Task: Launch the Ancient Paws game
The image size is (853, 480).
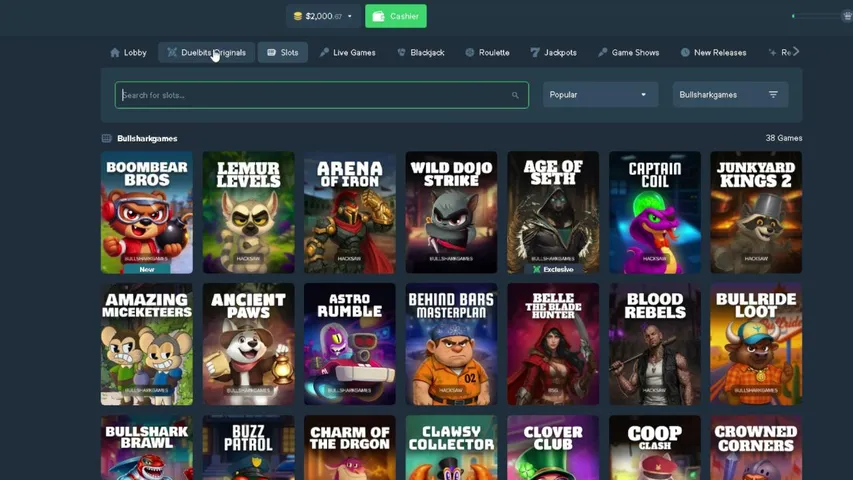Action: (x=249, y=344)
